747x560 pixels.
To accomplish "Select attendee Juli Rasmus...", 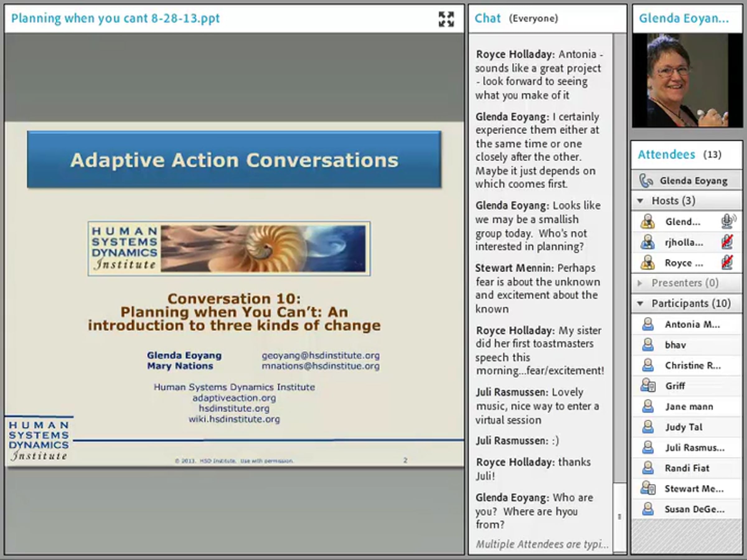I will coord(687,448).
